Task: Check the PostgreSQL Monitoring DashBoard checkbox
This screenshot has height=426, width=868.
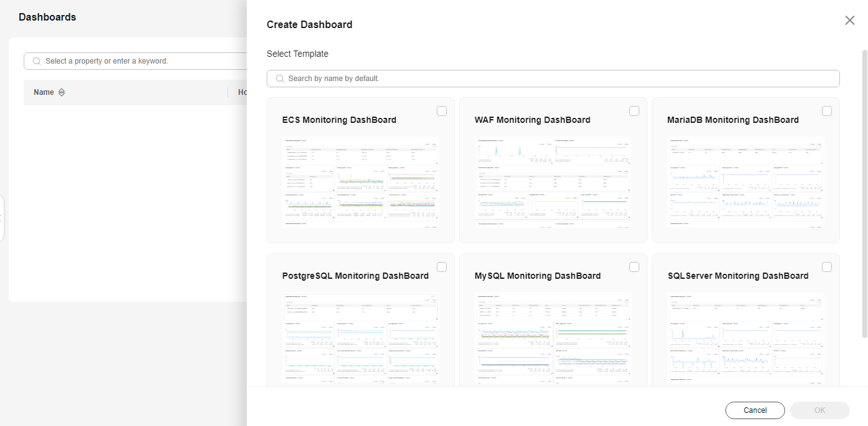Action: [x=442, y=267]
